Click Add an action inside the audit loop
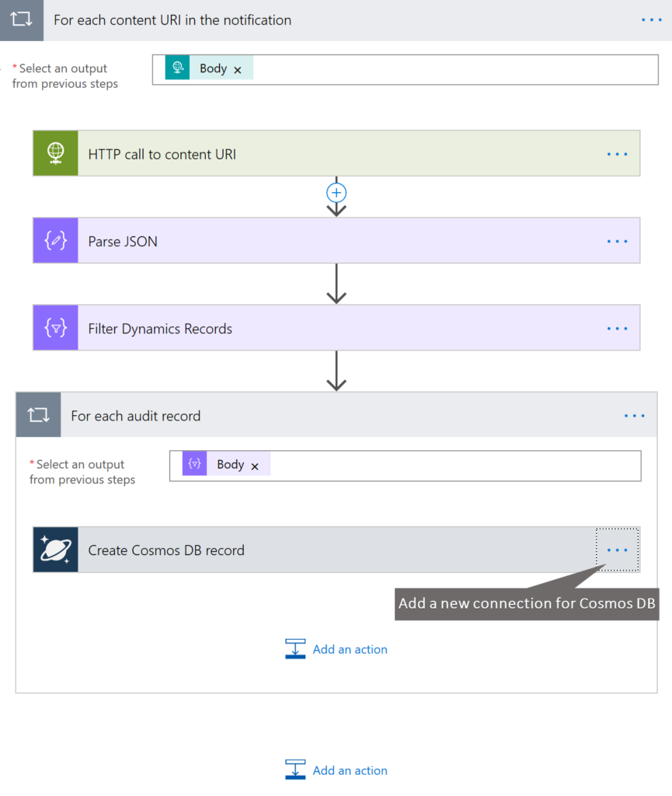 point(350,649)
